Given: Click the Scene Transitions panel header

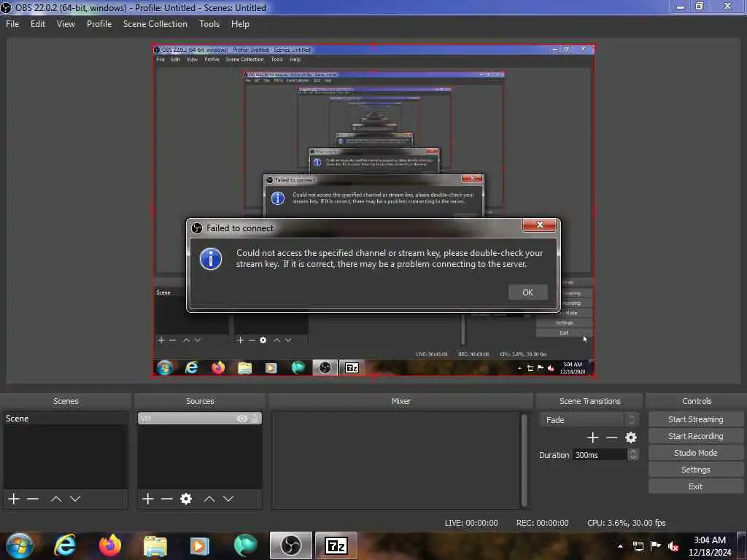Looking at the screenshot, I should (589, 401).
